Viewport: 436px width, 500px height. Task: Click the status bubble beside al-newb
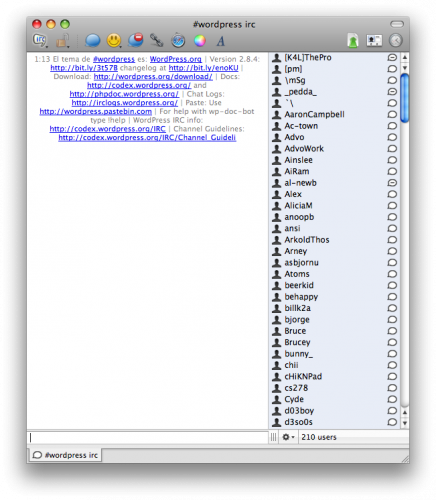click(392, 183)
